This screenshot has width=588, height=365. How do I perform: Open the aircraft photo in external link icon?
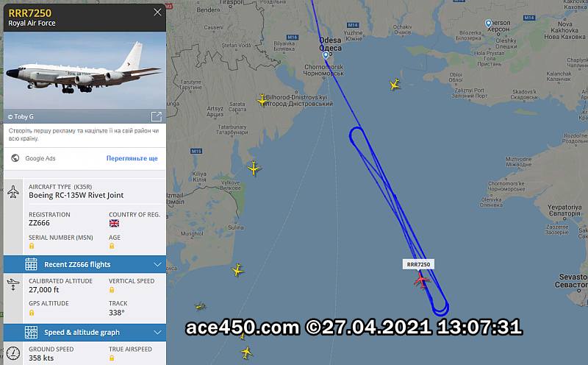pos(157,117)
